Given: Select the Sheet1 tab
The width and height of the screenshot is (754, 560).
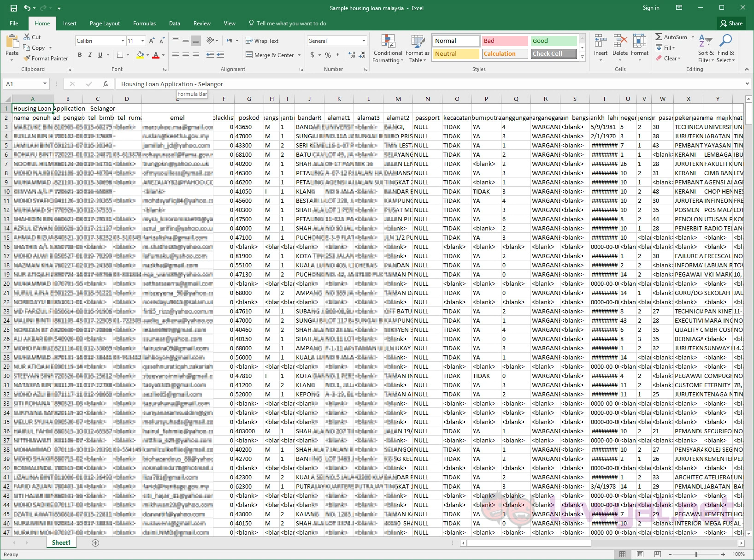Looking at the screenshot, I should (61, 543).
